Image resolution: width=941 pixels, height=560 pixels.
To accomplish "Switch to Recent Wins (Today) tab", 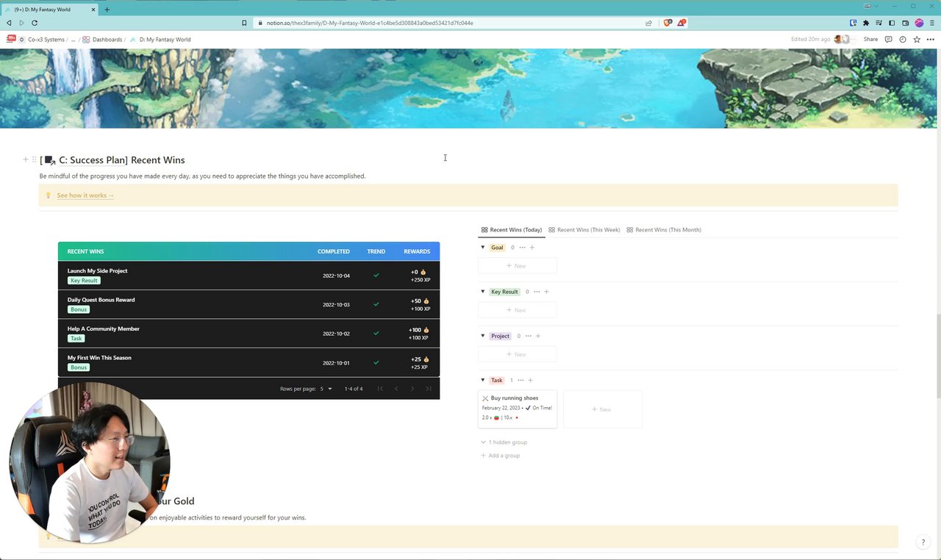I will pos(512,229).
